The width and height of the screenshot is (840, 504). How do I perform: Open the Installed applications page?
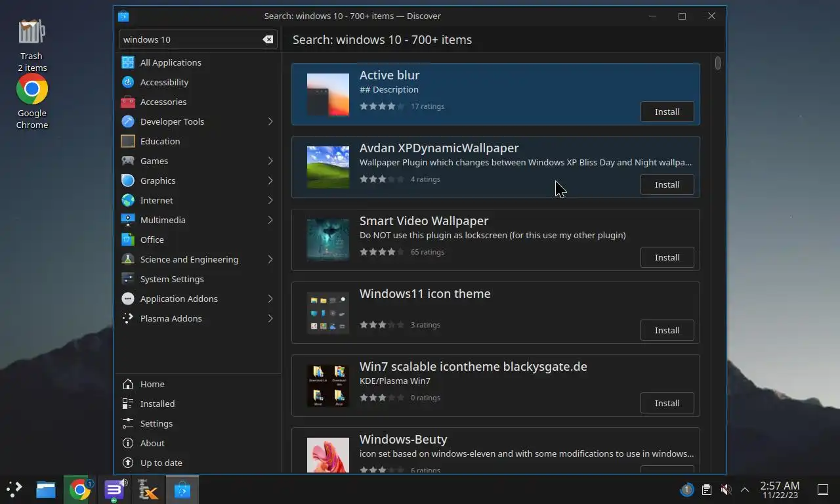click(198, 404)
